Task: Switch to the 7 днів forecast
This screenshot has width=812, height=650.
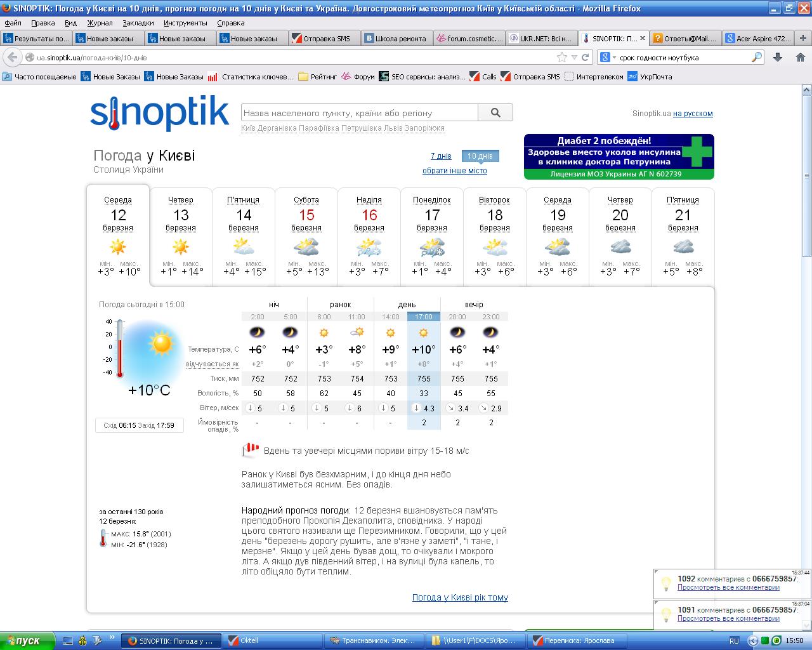Action: point(441,156)
